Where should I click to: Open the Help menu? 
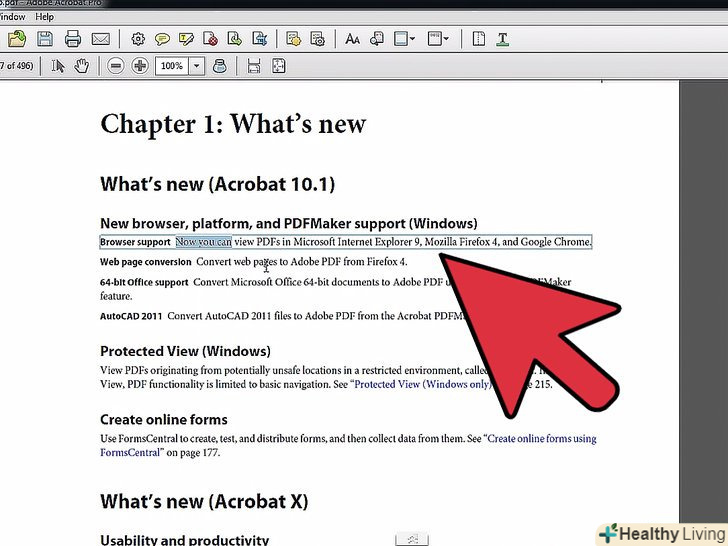[45, 17]
